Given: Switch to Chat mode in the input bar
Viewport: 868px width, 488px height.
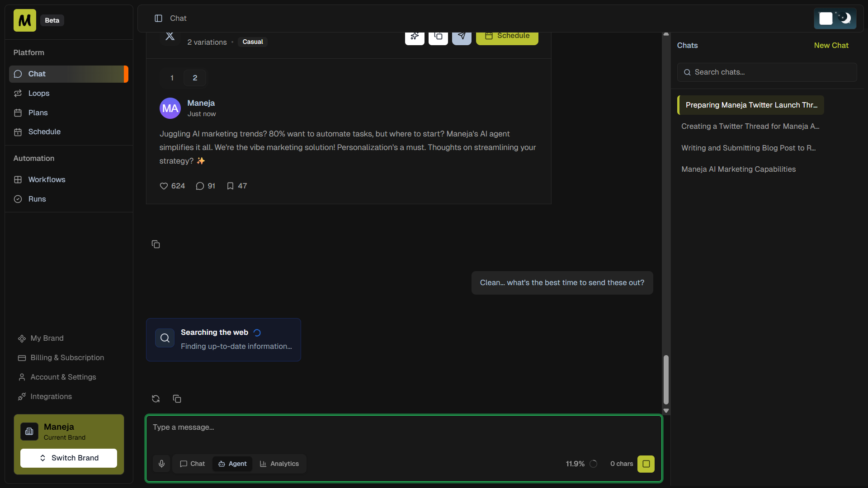Looking at the screenshot, I should 192,464.
